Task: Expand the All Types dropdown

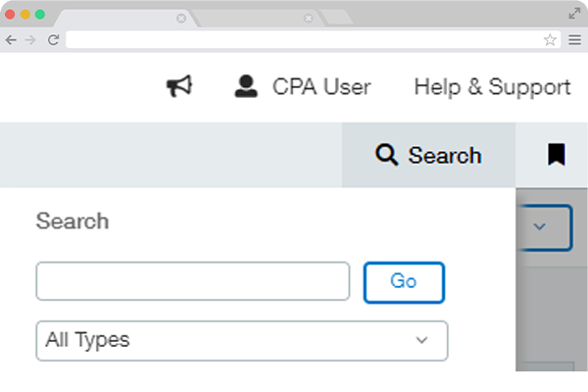Action: pyautogui.click(x=241, y=340)
